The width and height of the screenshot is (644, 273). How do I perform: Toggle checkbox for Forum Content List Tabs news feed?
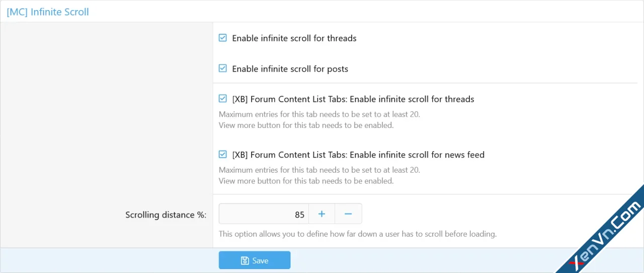[223, 155]
